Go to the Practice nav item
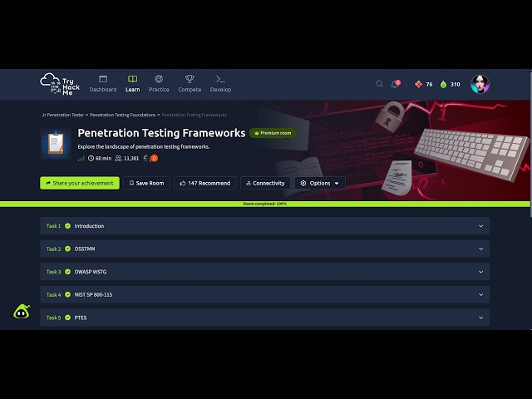This screenshot has height=399, width=532. [159, 84]
